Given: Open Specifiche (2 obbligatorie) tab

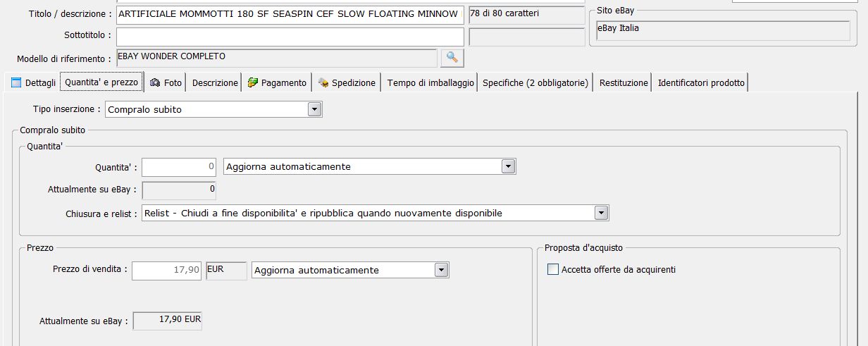Looking at the screenshot, I should [535, 83].
